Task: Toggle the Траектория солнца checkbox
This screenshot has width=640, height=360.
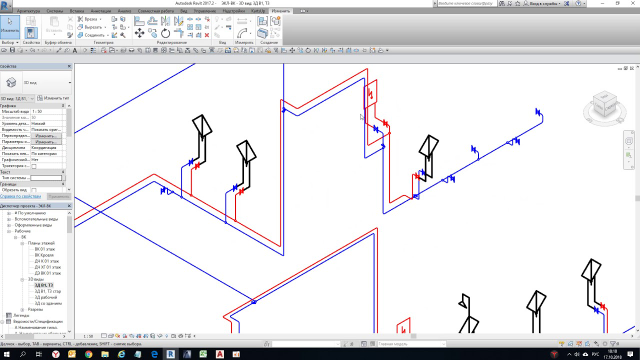Action: 34,166
